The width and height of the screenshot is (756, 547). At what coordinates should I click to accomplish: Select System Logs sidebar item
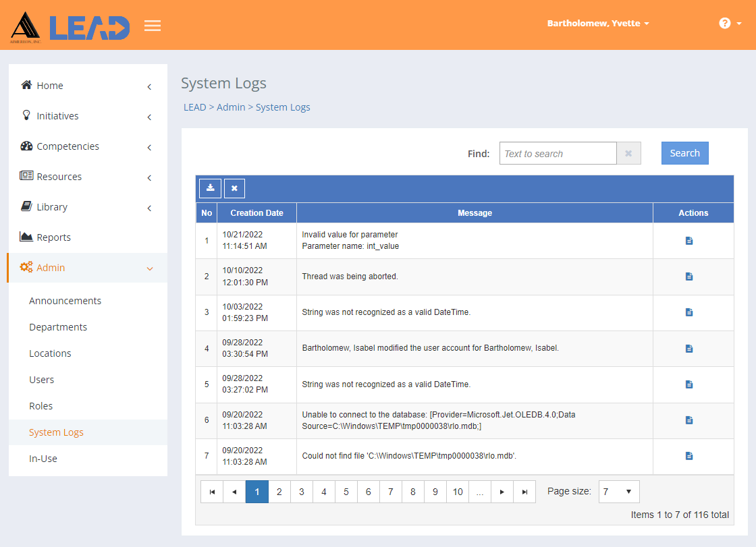(88, 432)
